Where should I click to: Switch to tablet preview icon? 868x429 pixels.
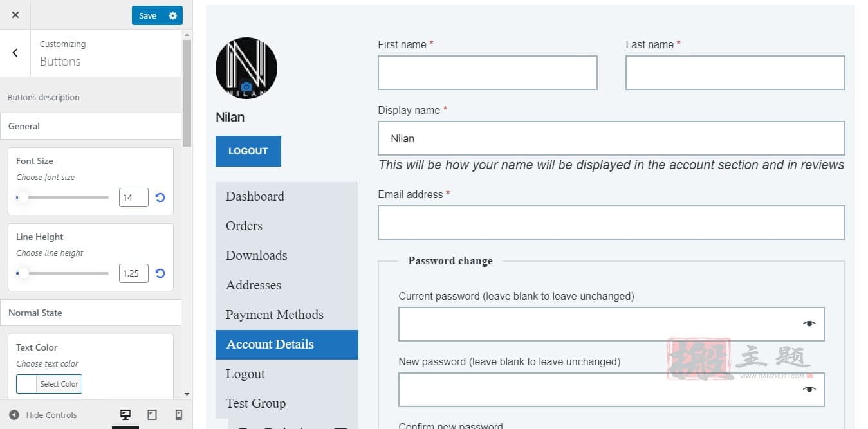click(x=152, y=415)
